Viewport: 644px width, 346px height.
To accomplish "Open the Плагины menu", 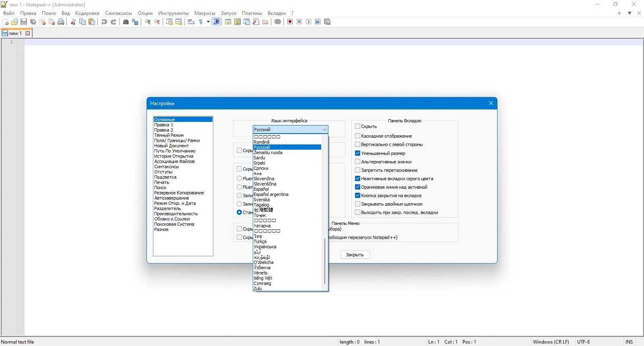I will pyautogui.click(x=252, y=13).
